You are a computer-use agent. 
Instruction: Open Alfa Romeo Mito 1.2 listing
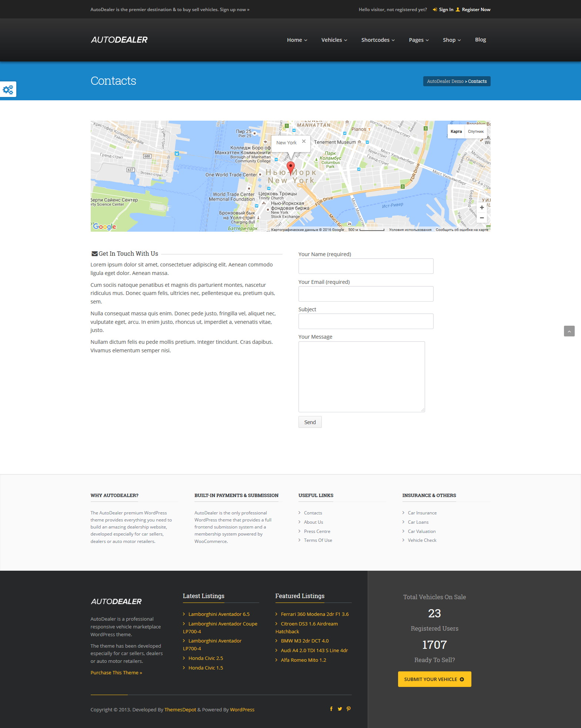(304, 660)
